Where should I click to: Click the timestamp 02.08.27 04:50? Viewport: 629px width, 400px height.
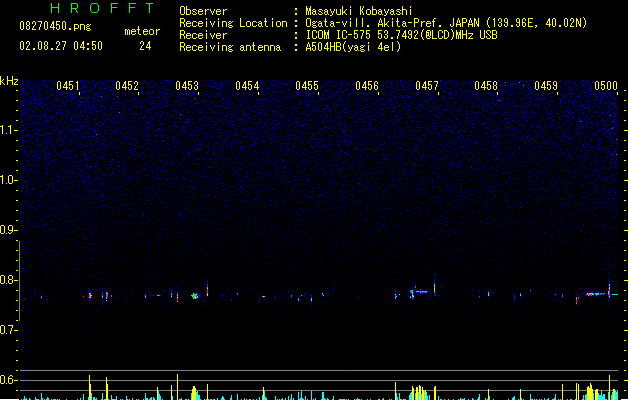(x=61, y=46)
